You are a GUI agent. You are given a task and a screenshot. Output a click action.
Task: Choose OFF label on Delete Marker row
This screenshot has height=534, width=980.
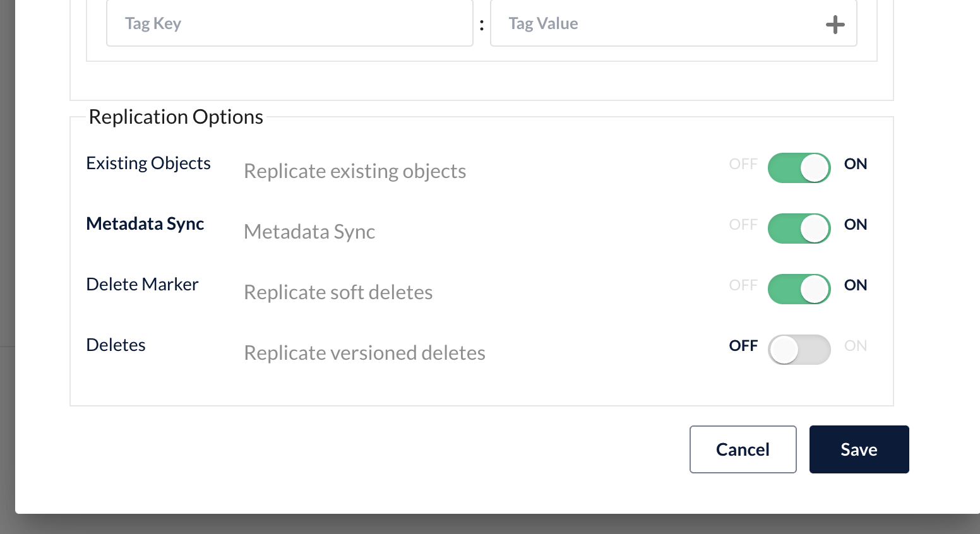coord(743,285)
